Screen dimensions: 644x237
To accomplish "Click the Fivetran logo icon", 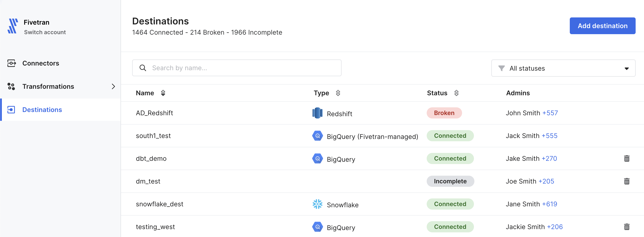I will (13, 26).
